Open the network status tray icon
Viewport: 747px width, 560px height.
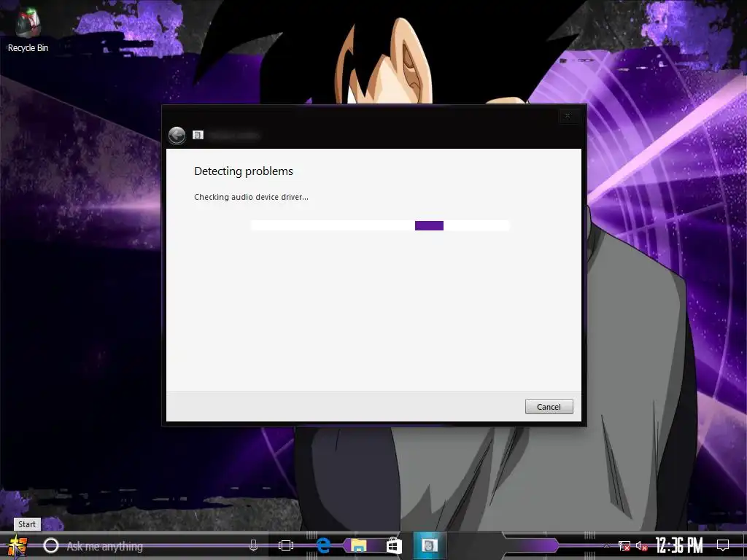[x=624, y=546]
